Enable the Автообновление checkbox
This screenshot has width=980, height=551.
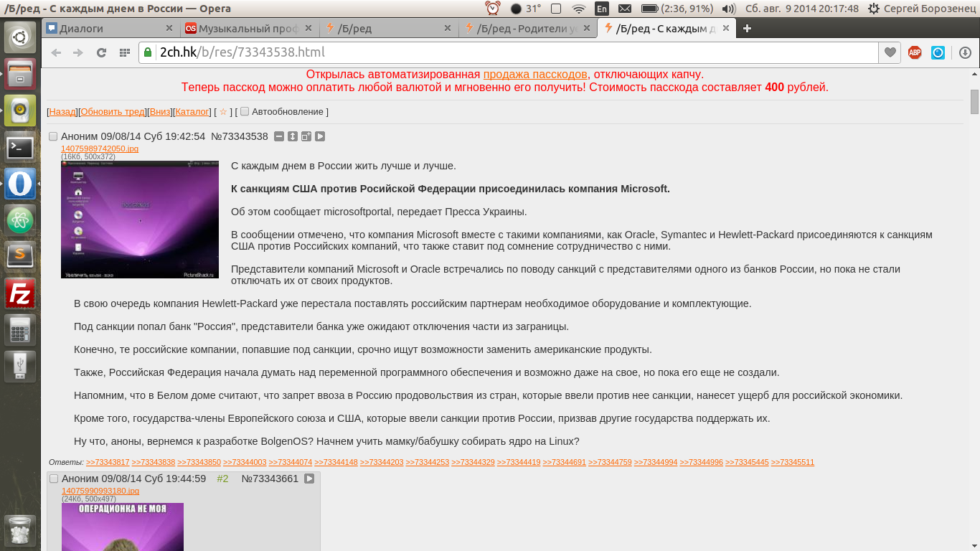coord(245,111)
